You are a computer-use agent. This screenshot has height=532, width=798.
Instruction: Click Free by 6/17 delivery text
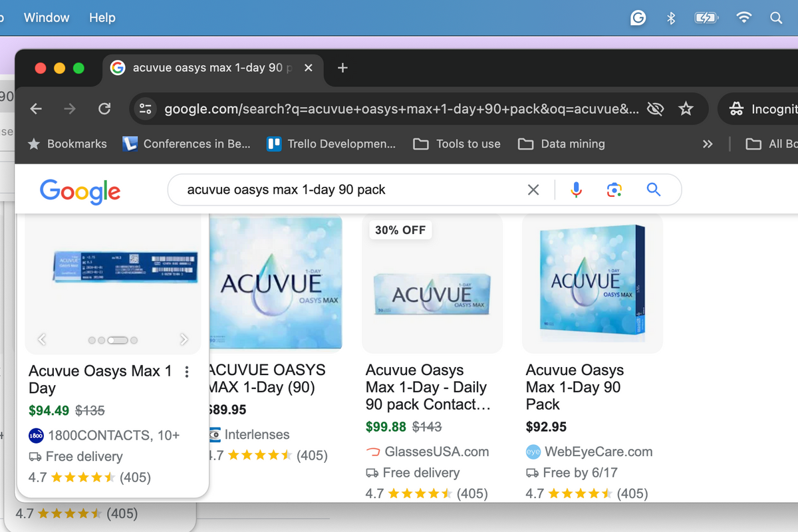pos(580,473)
